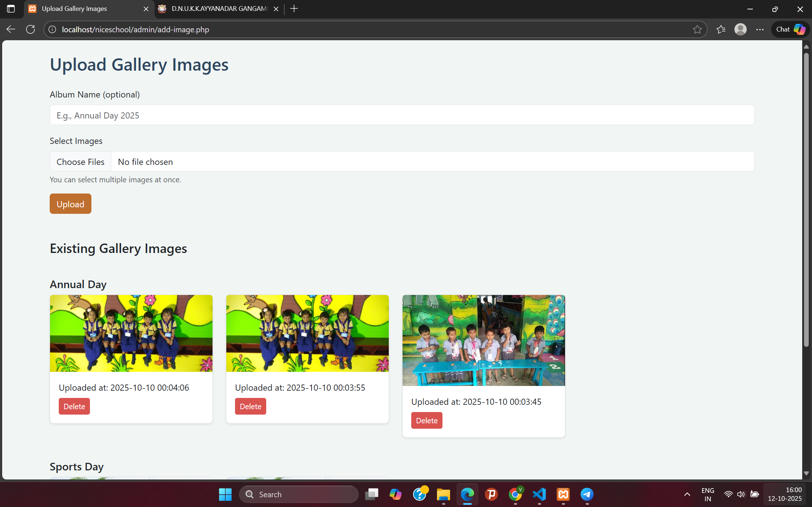
Task: Open browser profile avatar icon
Action: (x=740, y=29)
